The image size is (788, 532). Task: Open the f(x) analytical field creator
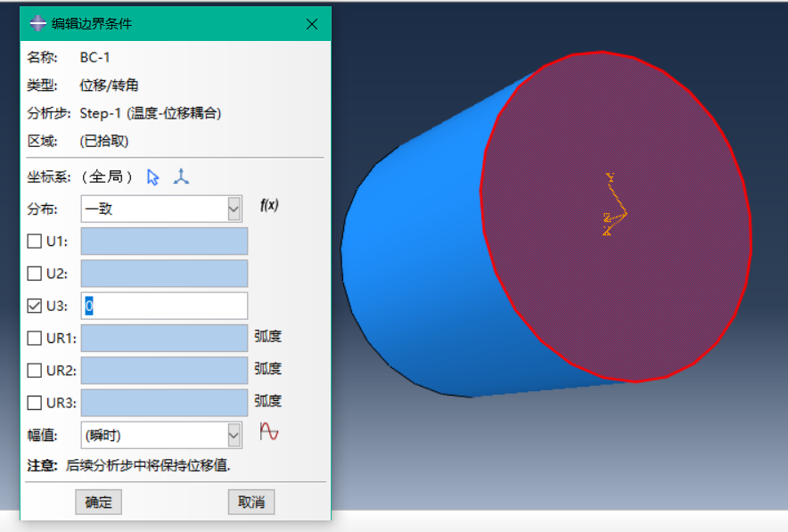point(268,205)
